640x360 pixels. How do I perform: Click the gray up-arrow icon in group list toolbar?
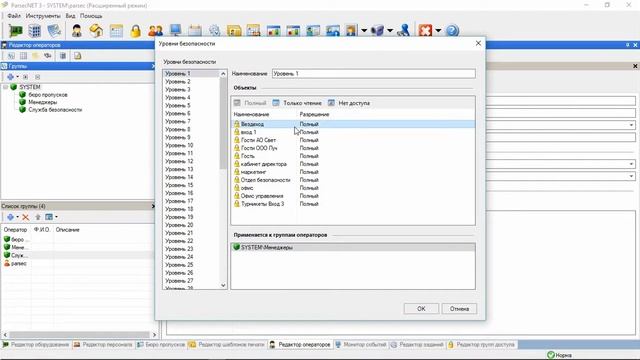(x=38, y=217)
